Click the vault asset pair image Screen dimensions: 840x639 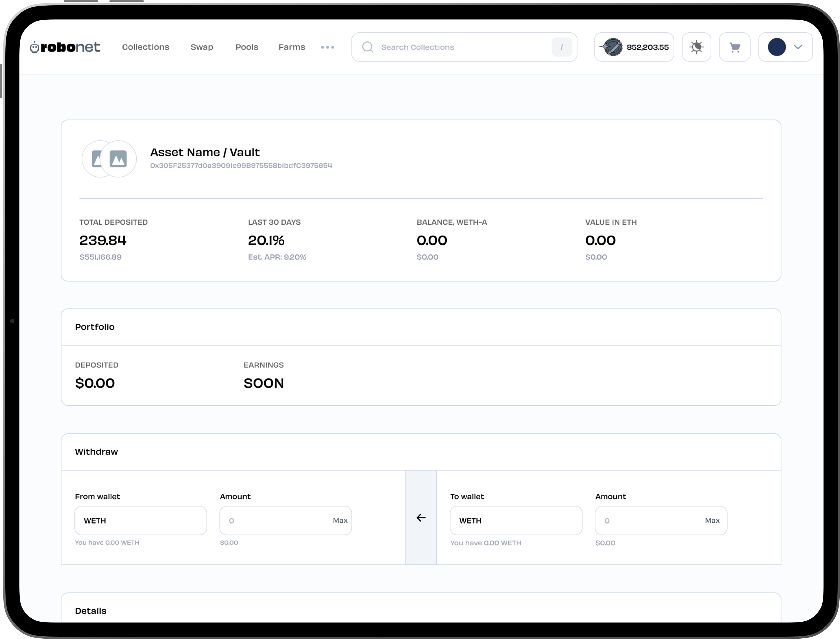tap(109, 159)
